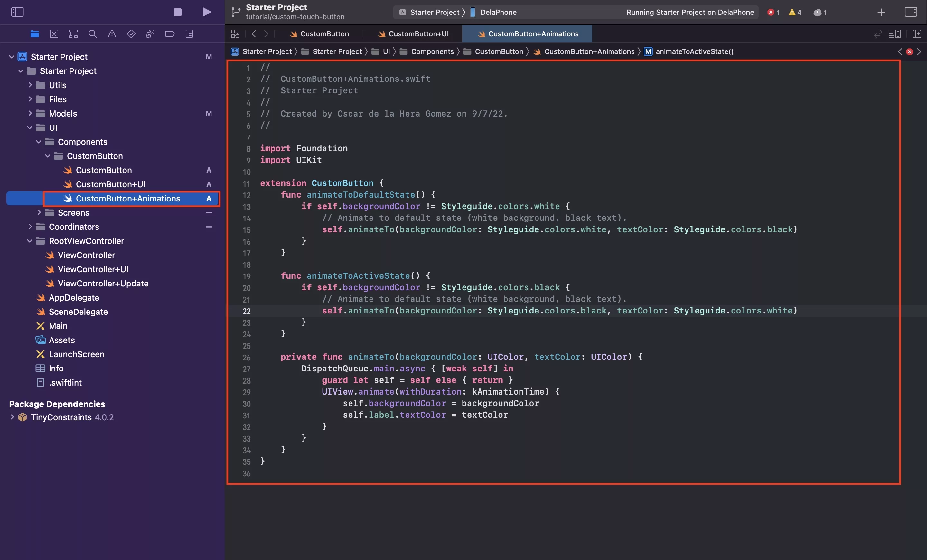Click the CustomButton+Animations file in navigator
Screen dimensions: 927x560
[128, 198]
